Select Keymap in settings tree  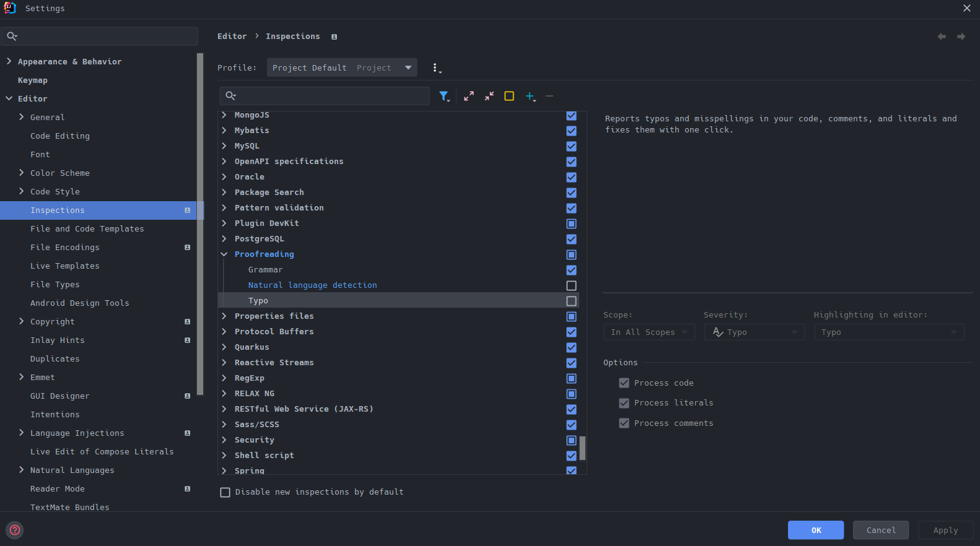click(33, 80)
